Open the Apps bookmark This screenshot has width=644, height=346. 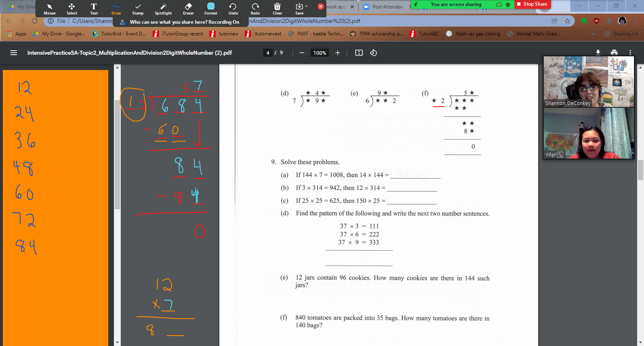tap(17, 34)
